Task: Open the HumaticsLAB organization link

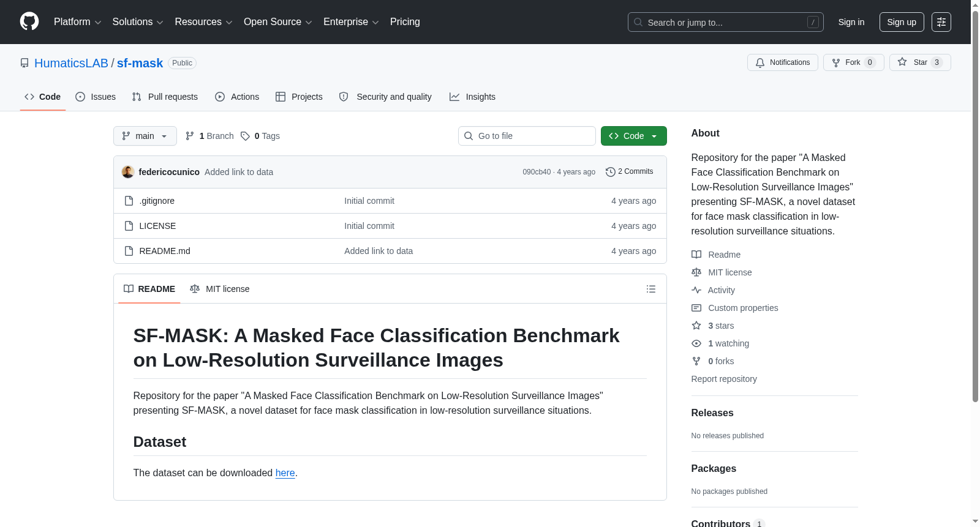Action: click(x=71, y=63)
